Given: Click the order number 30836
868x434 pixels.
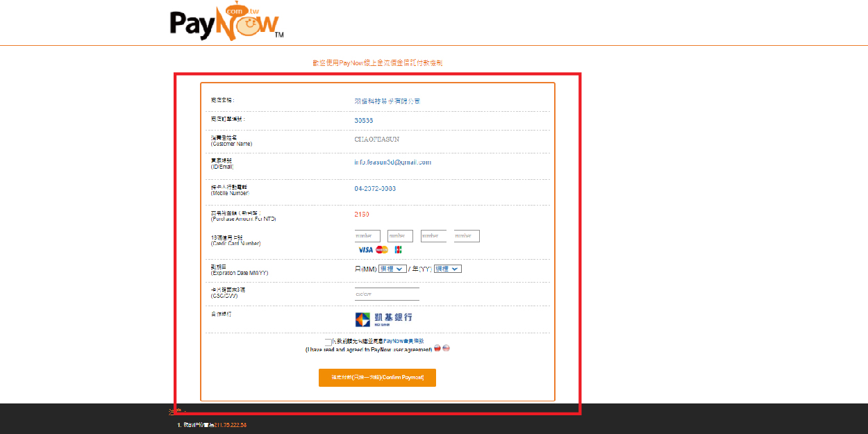Looking at the screenshot, I should (x=363, y=120).
